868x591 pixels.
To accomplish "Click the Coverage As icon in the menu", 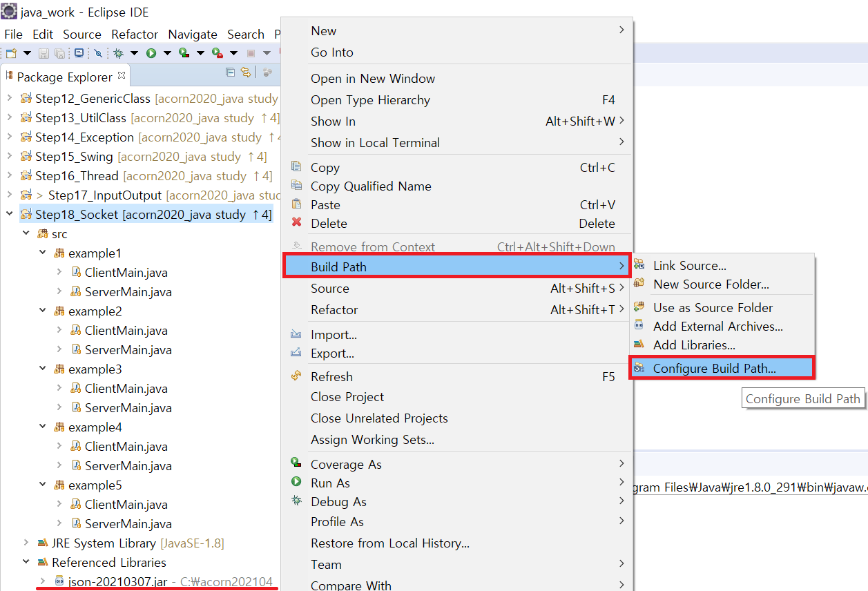I will pyautogui.click(x=297, y=464).
